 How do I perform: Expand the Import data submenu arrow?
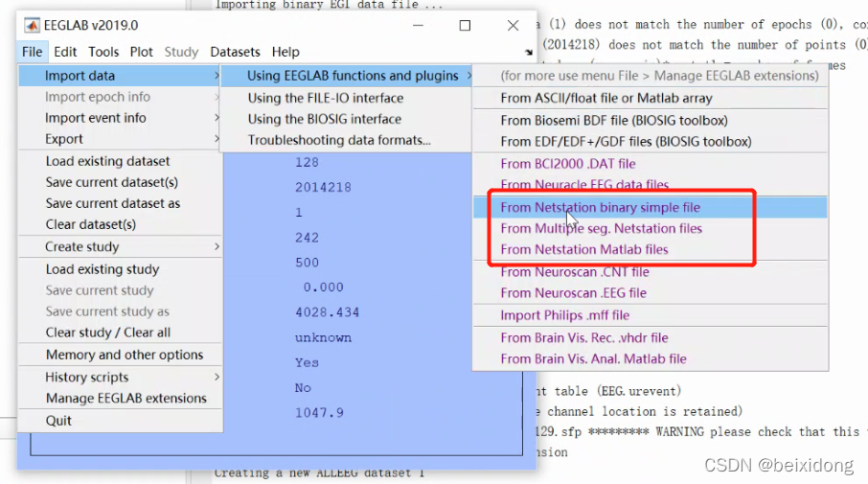click(x=217, y=76)
